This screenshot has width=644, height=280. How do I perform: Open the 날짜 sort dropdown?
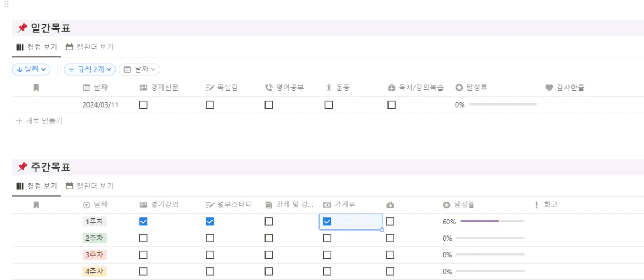(31, 69)
